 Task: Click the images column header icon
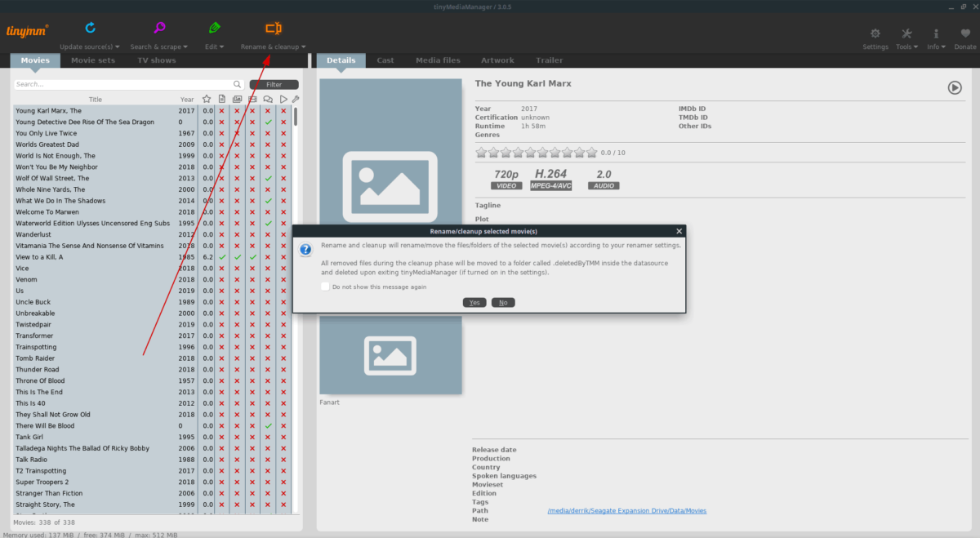(x=236, y=98)
